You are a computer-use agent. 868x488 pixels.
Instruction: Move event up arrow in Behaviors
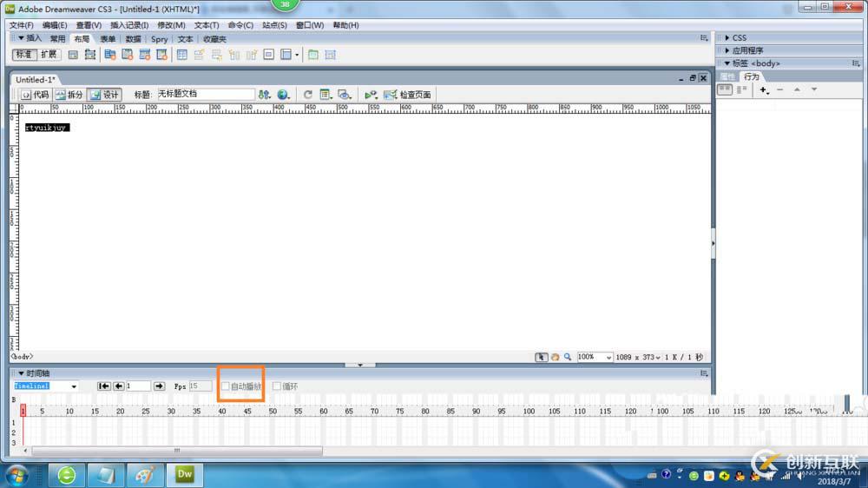pos(797,89)
